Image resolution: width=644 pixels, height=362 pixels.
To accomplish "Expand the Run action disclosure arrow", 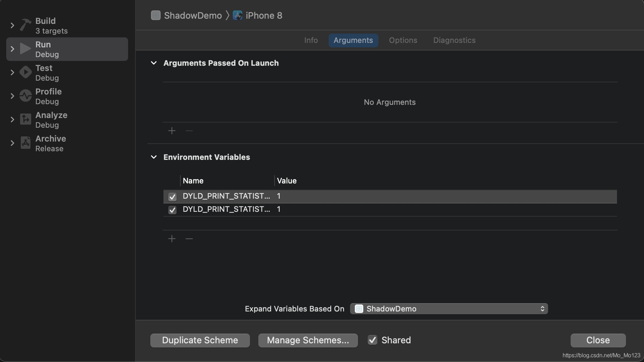I will click(12, 49).
